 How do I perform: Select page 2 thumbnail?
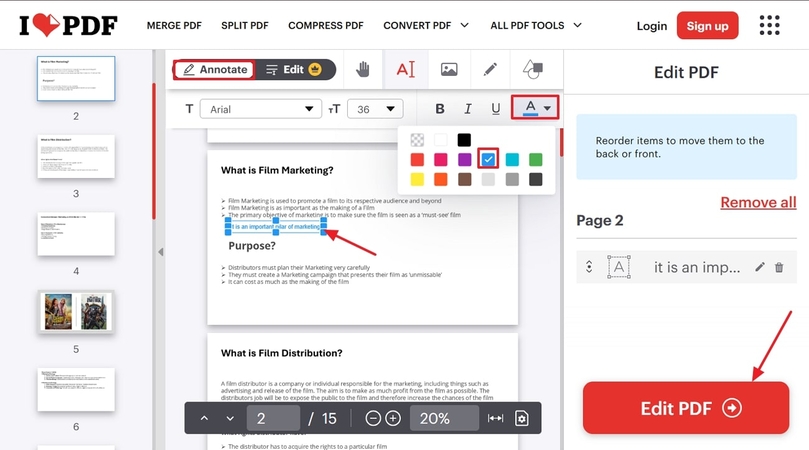pyautogui.click(x=76, y=78)
